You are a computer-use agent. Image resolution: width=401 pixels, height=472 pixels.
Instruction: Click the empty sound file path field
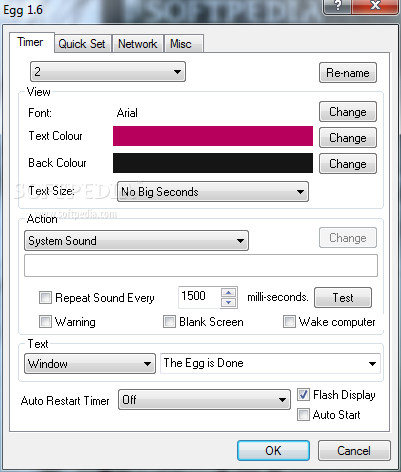201,266
